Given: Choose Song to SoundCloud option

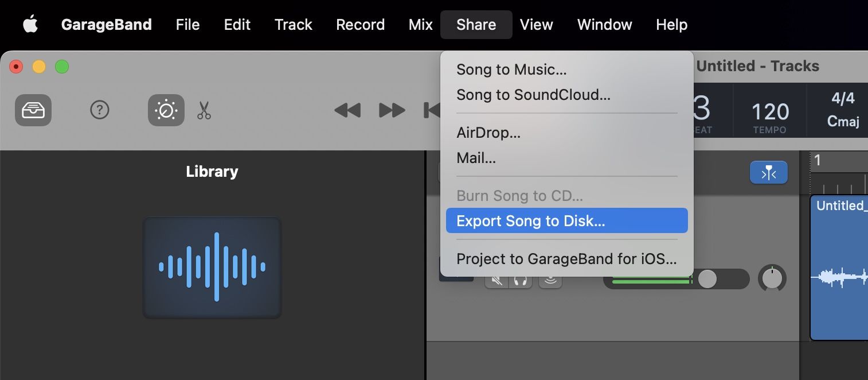Looking at the screenshot, I should coord(533,95).
